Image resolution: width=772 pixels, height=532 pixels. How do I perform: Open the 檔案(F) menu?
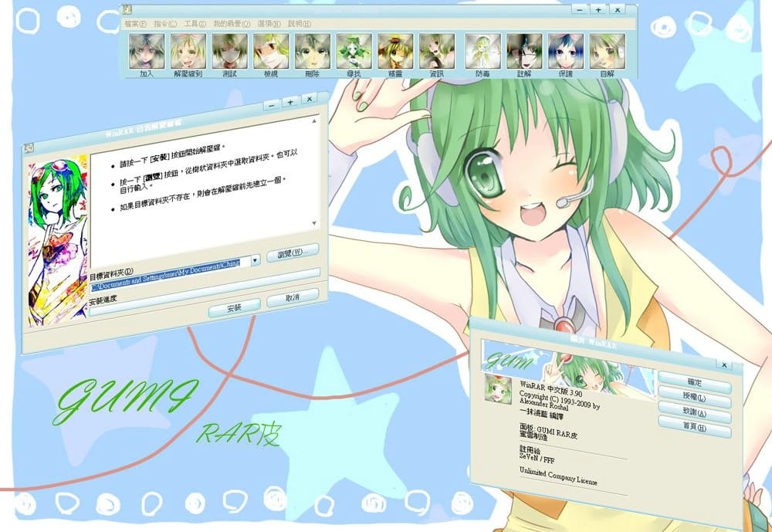pos(135,23)
